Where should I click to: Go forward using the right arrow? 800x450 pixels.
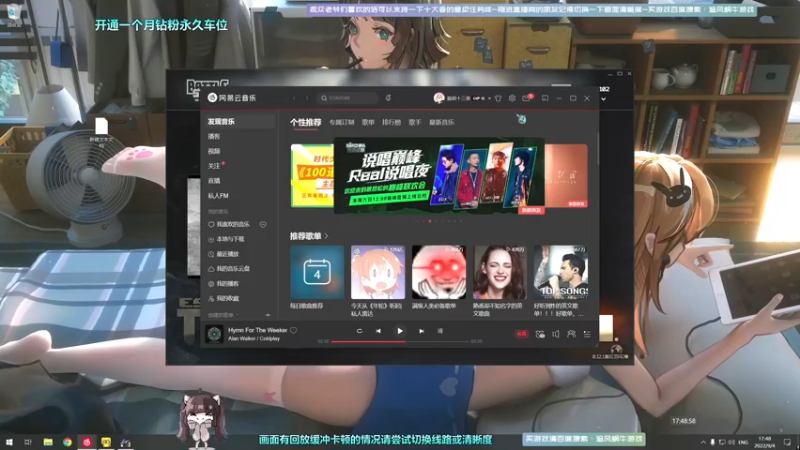(x=307, y=98)
